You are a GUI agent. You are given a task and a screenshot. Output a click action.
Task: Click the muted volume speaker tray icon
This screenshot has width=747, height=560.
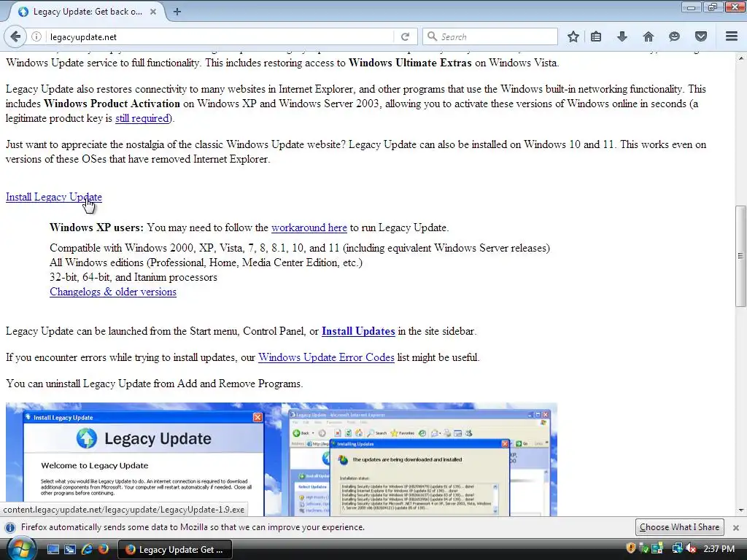point(691,548)
